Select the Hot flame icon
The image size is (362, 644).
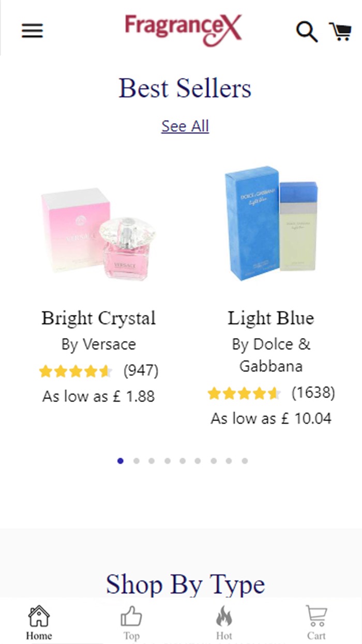click(223, 617)
